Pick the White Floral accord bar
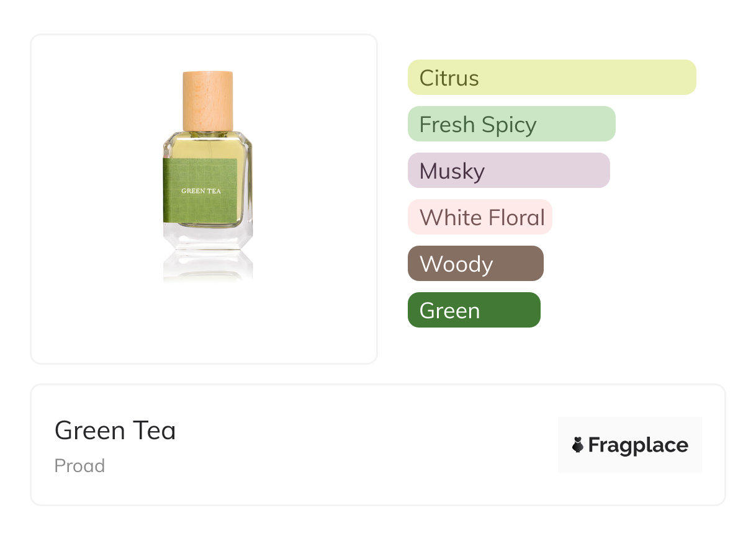The image size is (756, 536). point(480,217)
